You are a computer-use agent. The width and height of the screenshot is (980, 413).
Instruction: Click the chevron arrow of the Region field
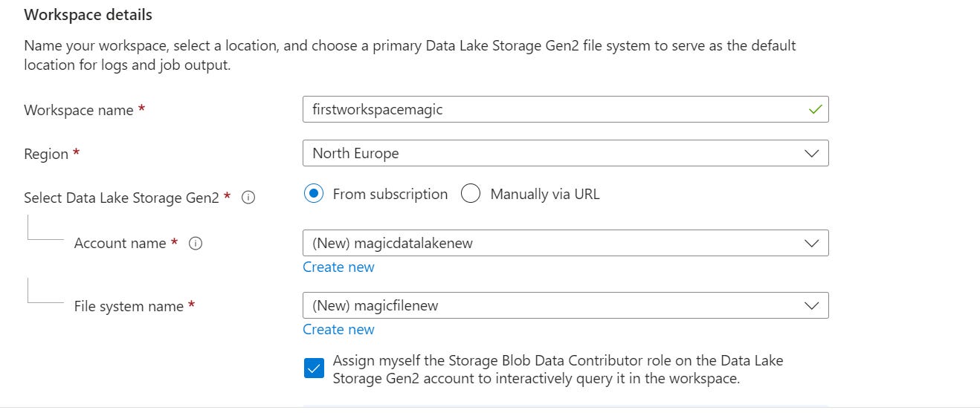[811, 154]
